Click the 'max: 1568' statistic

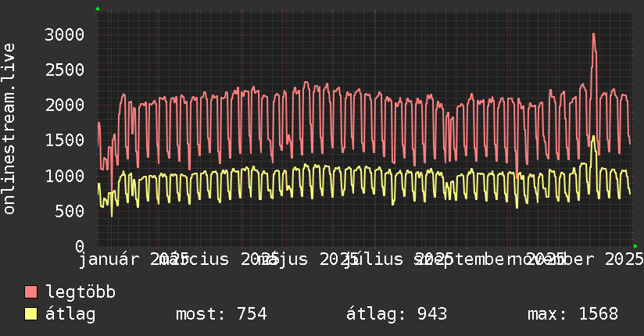[x=573, y=314]
